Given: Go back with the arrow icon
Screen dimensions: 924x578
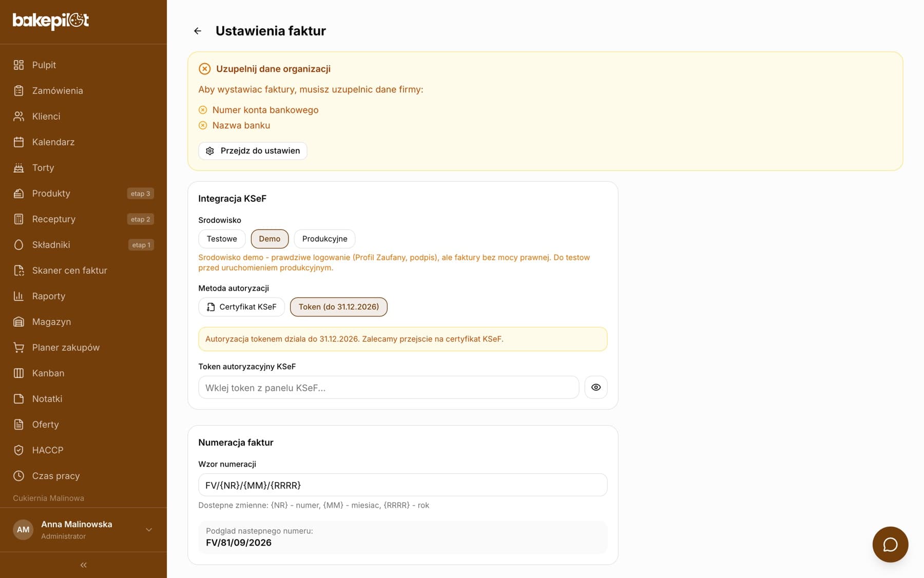Looking at the screenshot, I should [x=198, y=31].
